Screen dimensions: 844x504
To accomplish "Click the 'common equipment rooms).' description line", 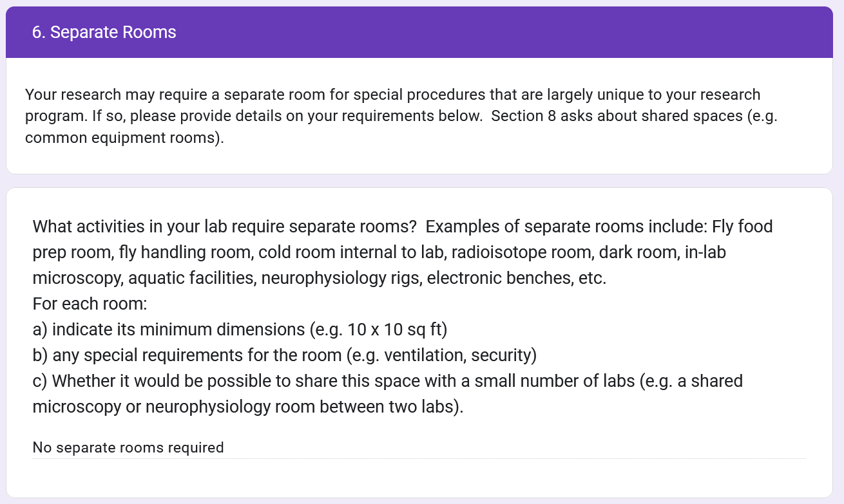I will point(125,138).
